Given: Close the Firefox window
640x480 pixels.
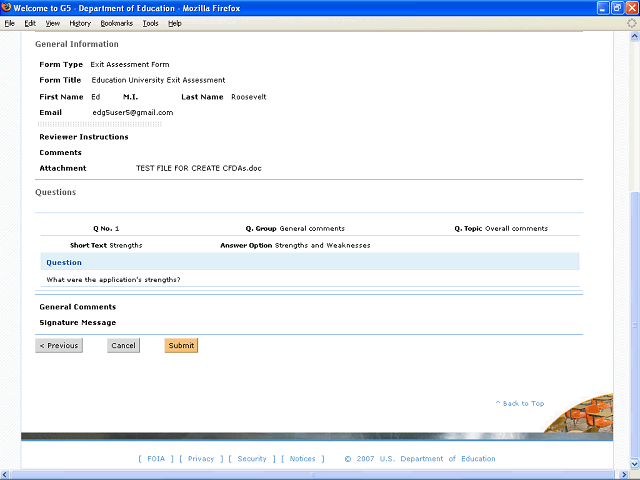Looking at the screenshot, I should click(x=632, y=8).
